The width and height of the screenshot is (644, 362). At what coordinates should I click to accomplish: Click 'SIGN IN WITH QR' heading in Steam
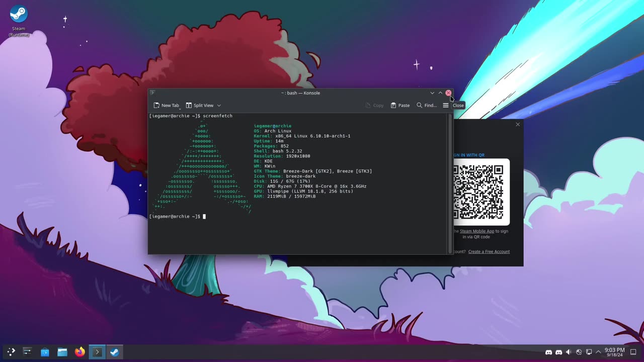469,155
